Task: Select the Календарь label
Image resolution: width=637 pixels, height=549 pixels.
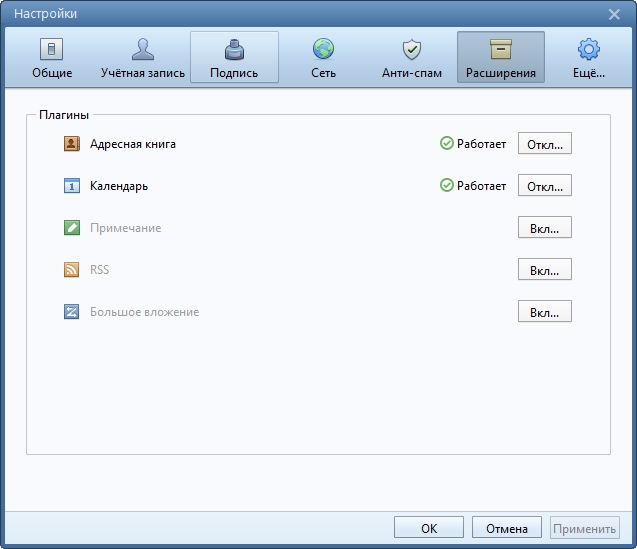Action: coord(119,186)
